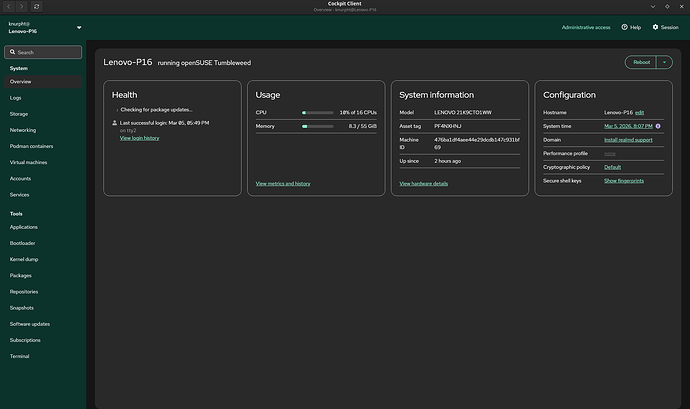
Task: Click Administrative access button
Action: click(x=586, y=27)
